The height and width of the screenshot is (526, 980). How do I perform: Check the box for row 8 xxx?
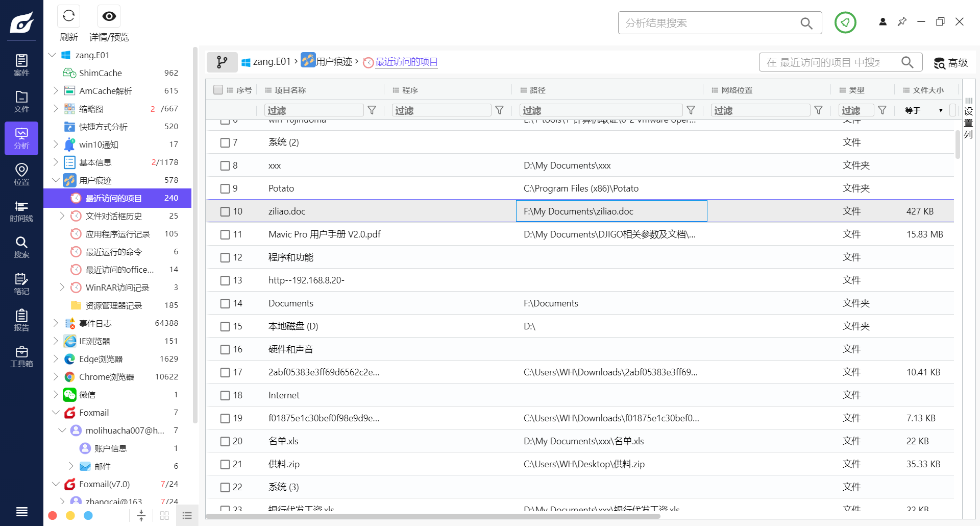225,165
